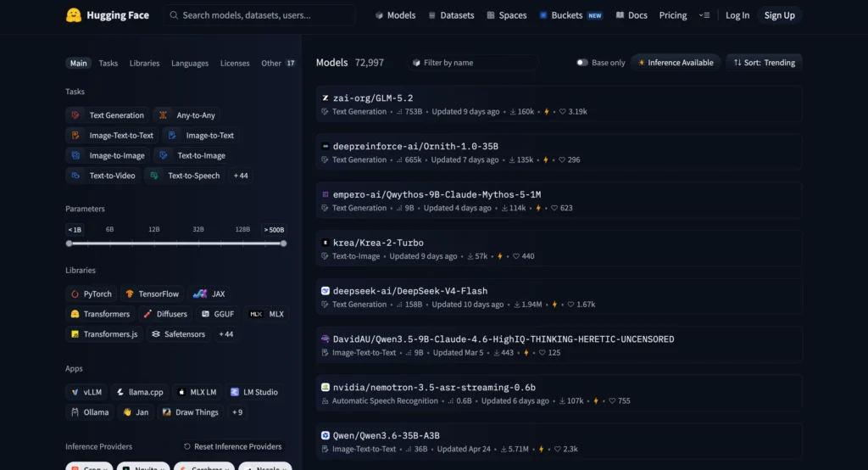This screenshot has width=868, height=470.
Task: Click the zai-org avatar icon
Action: tap(325, 98)
